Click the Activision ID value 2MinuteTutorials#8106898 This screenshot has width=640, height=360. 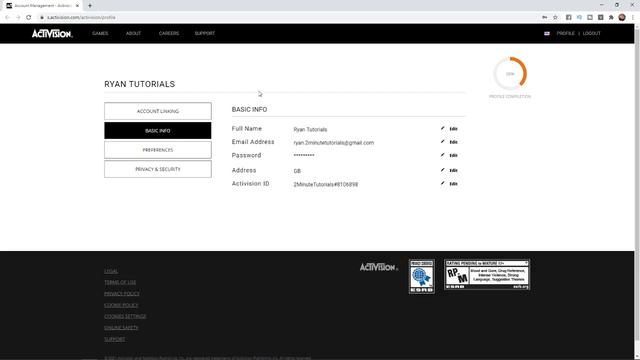326,184
